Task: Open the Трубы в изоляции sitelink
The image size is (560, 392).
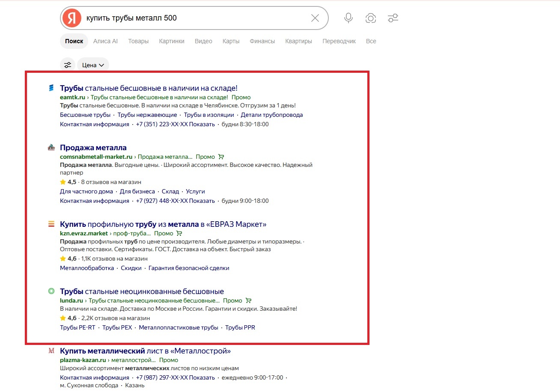Action: pos(209,115)
